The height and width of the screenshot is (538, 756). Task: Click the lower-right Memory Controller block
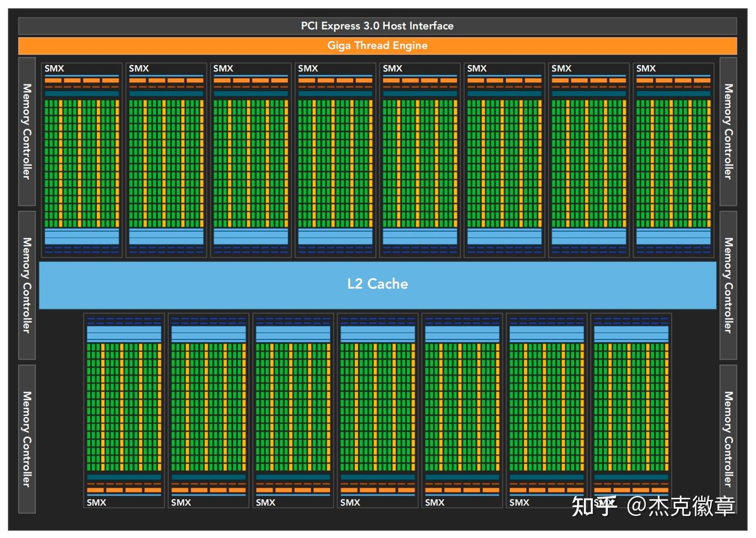click(x=728, y=439)
